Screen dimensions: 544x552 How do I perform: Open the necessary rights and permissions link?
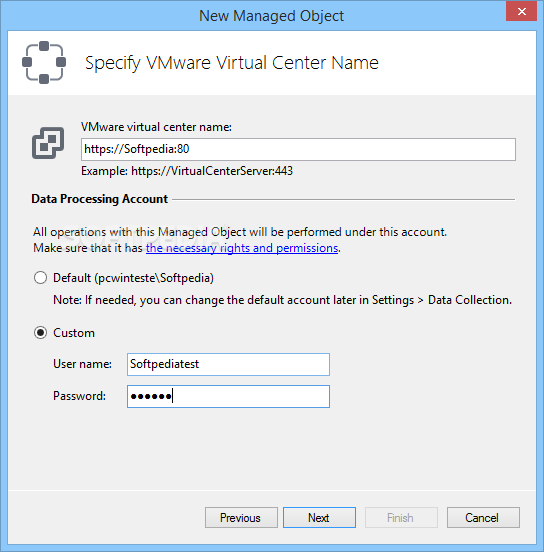click(242, 248)
